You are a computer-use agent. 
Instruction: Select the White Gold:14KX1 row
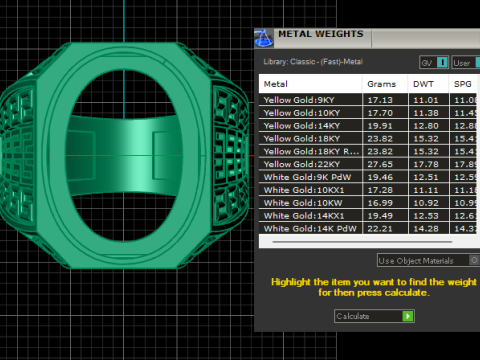368,216
